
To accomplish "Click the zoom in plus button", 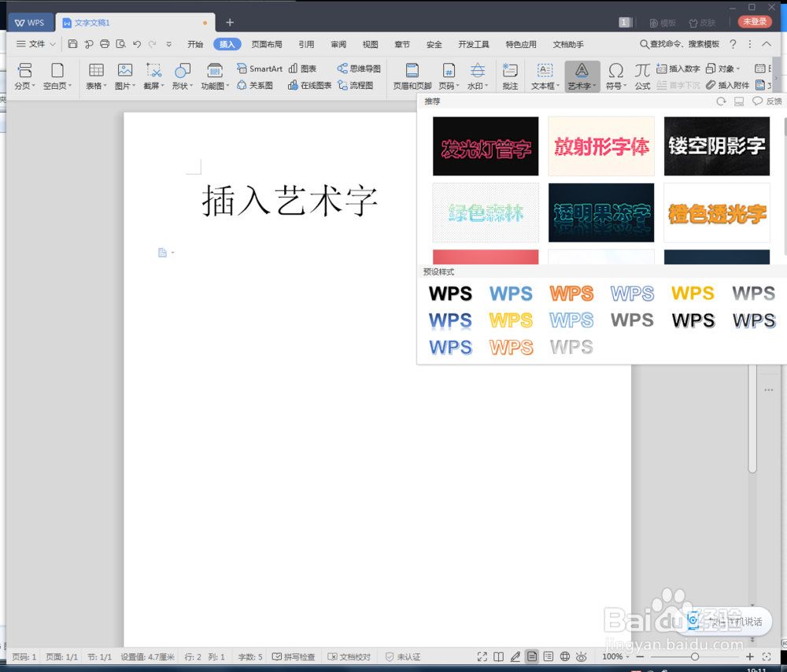I will (x=749, y=656).
